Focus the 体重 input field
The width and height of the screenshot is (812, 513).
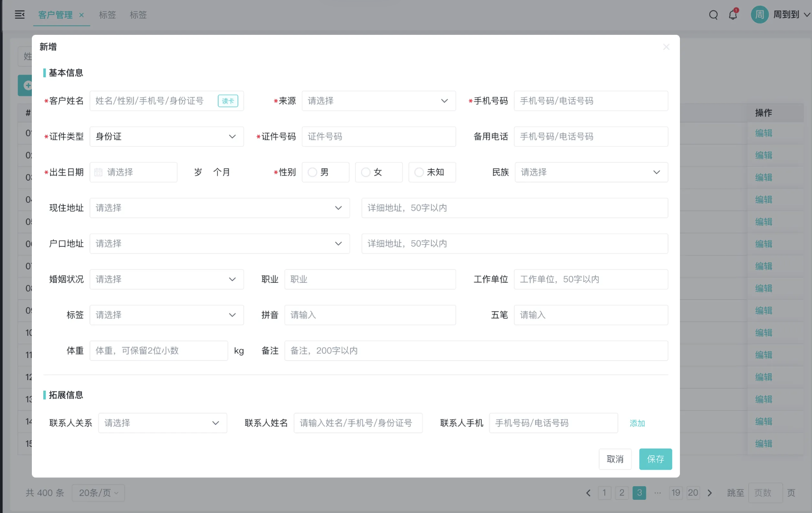159,350
